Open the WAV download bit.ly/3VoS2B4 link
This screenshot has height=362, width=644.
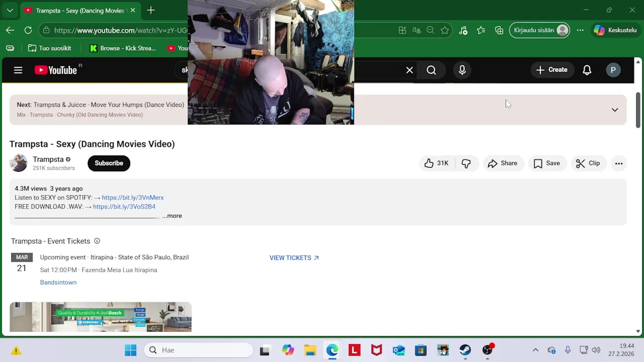[124, 207]
